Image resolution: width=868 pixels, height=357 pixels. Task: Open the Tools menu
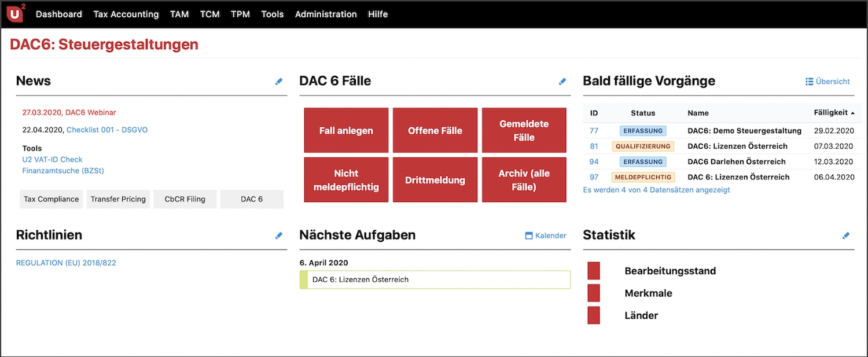[x=272, y=14]
